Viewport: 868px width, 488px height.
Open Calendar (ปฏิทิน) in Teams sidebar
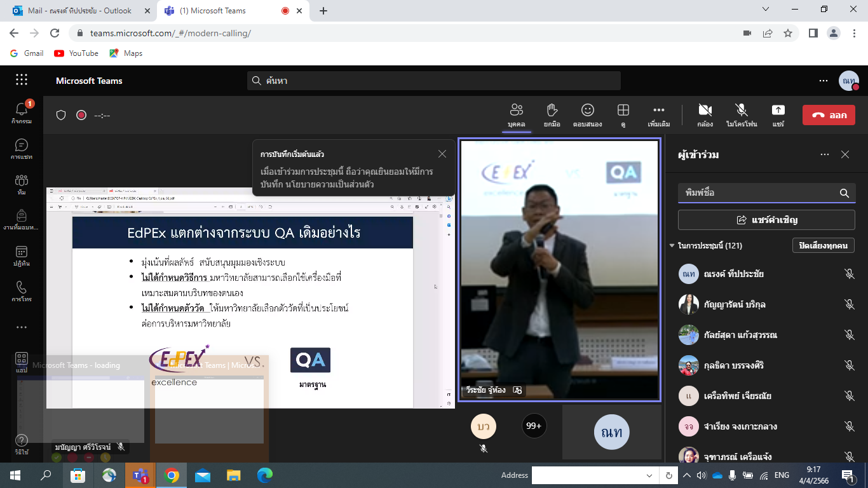[22, 255]
